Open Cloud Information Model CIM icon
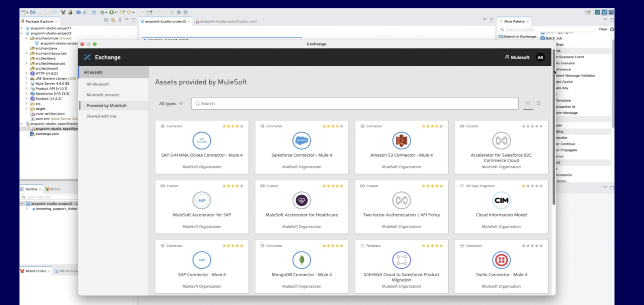The height and width of the screenshot is (305, 644). click(x=501, y=201)
